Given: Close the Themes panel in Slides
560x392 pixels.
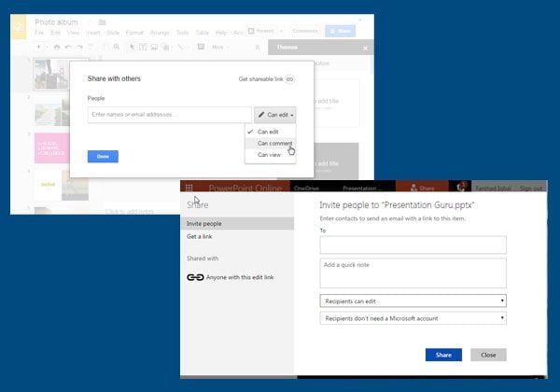Looking at the screenshot, I should [x=365, y=48].
